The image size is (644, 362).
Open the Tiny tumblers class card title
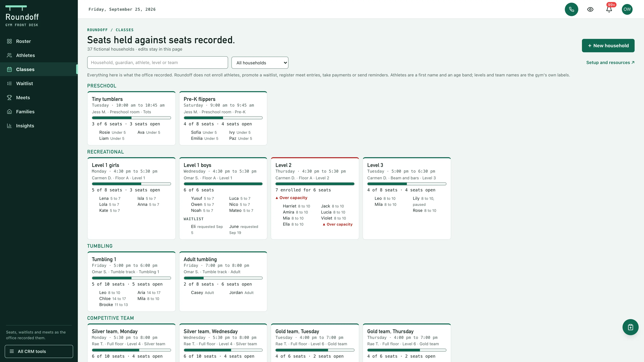click(x=107, y=99)
